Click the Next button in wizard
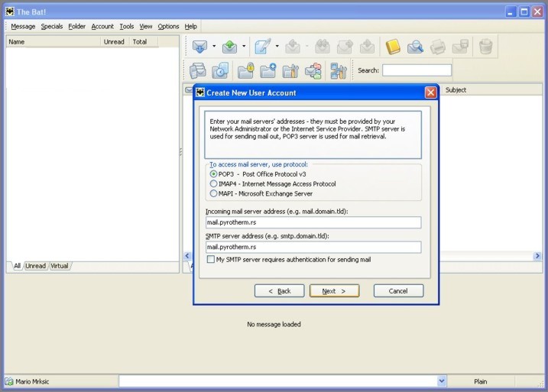This screenshot has width=548, height=392. [335, 290]
